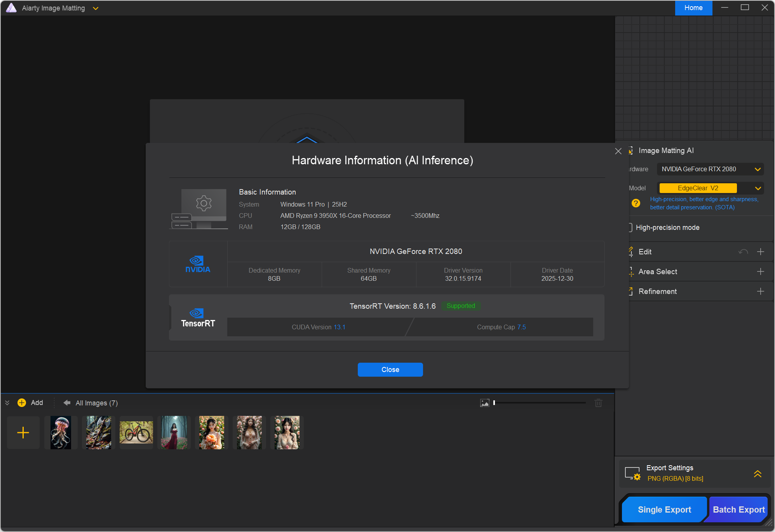Image resolution: width=775 pixels, height=532 pixels.
Task: Collapse Export Settings with double chevron
Action: point(757,473)
